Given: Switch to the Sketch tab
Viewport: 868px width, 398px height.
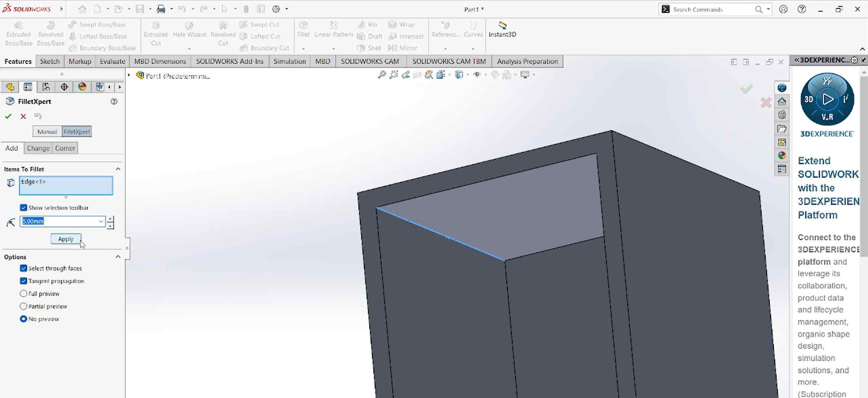Looking at the screenshot, I should point(50,62).
